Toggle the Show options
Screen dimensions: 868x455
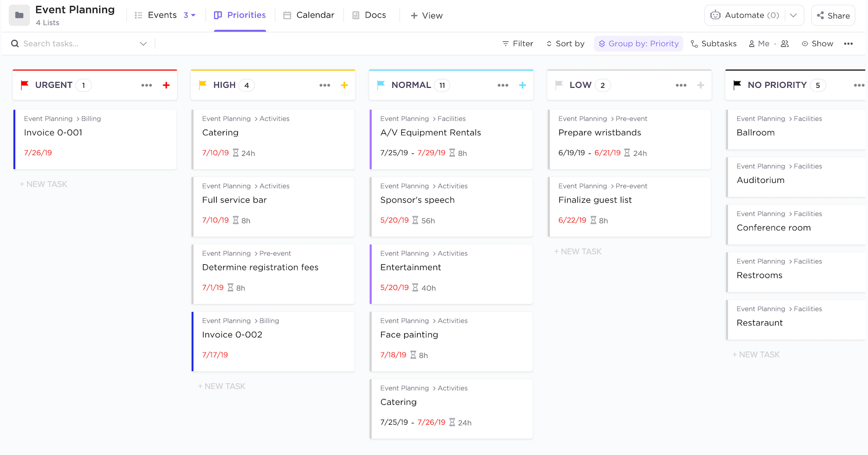817,44
